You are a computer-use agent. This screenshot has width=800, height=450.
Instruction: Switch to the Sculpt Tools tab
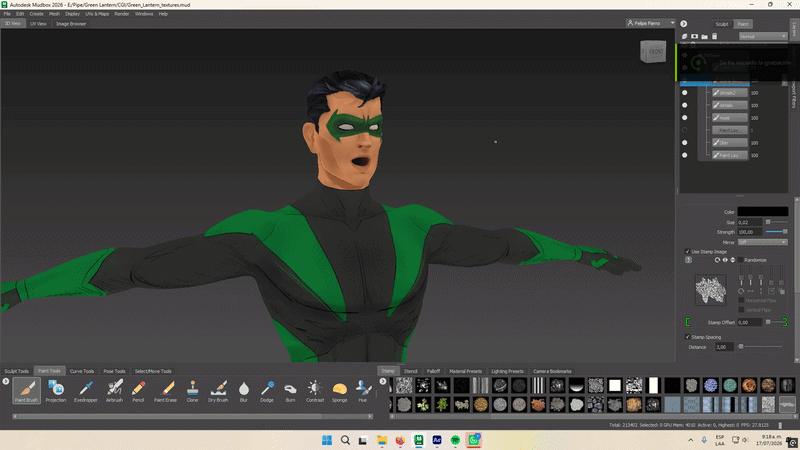[17, 371]
